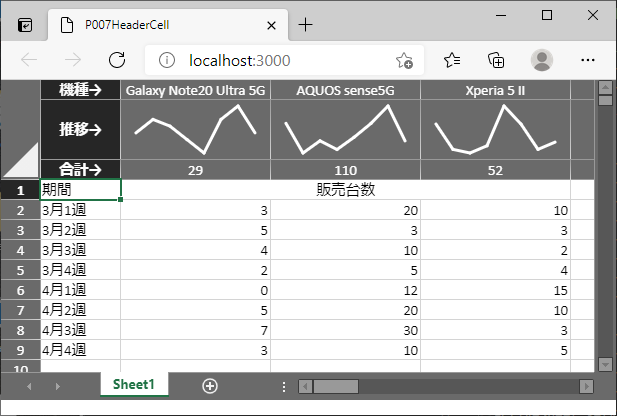
Task: Click the vertical scrollbar thumb
Action: [x=605, y=100]
